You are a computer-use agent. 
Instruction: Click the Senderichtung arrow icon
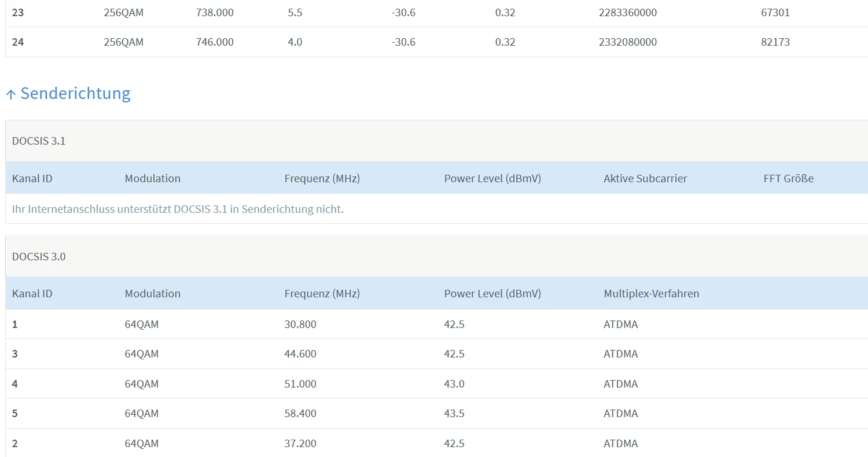pyautogui.click(x=10, y=94)
